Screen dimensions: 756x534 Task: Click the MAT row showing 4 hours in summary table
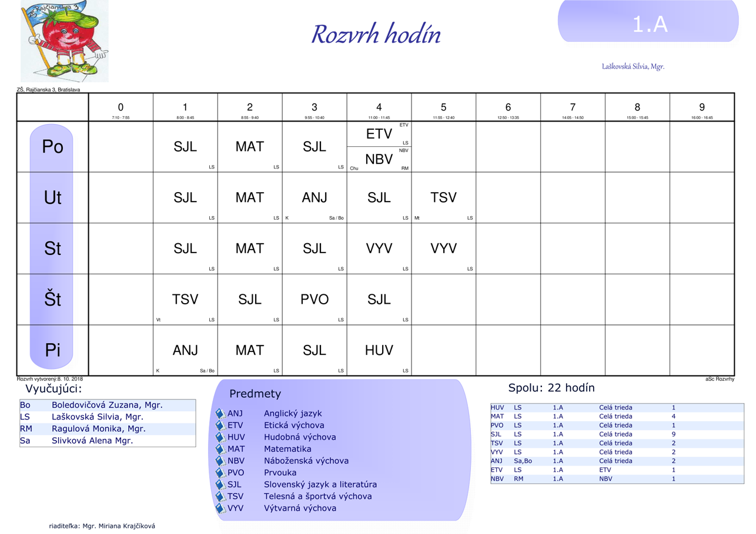pyautogui.click(x=617, y=417)
